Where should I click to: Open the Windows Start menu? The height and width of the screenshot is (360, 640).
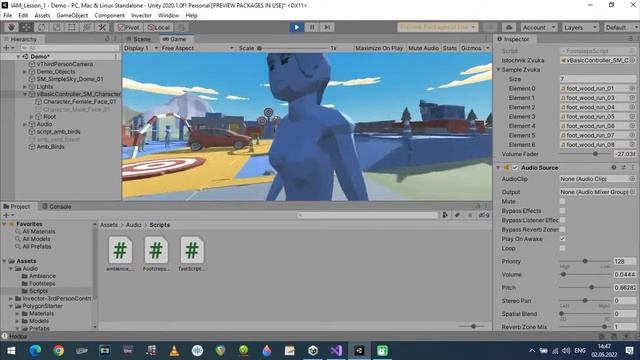point(11,351)
